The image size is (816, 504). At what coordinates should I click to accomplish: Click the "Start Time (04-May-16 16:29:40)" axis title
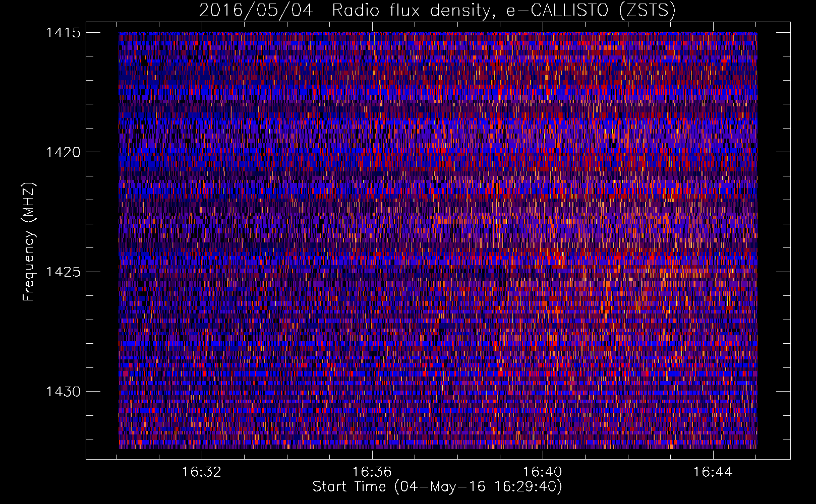pos(437,487)
